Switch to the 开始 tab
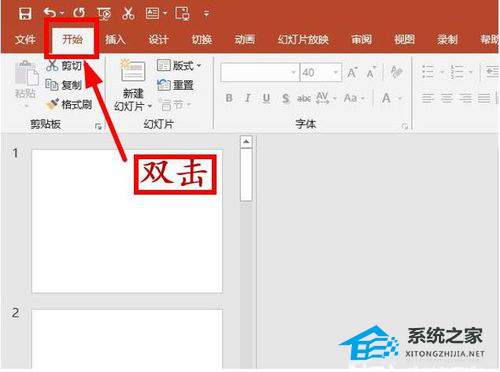The height and width of the screenshot is (372, 500). click(72, 39)
